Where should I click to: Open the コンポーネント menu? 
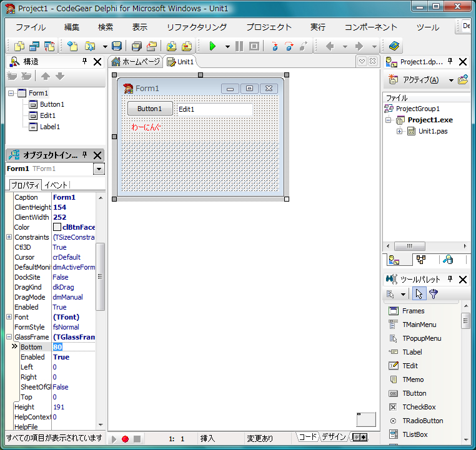[370, 27]
